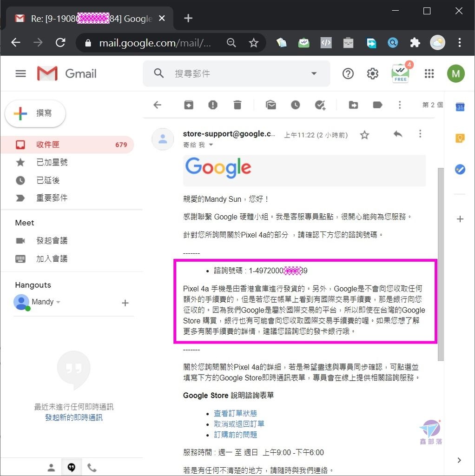Expand recipient details next to 寄給 我
Image resolution: width=475 pixels, height=476 pixels.
pos(211,145)
